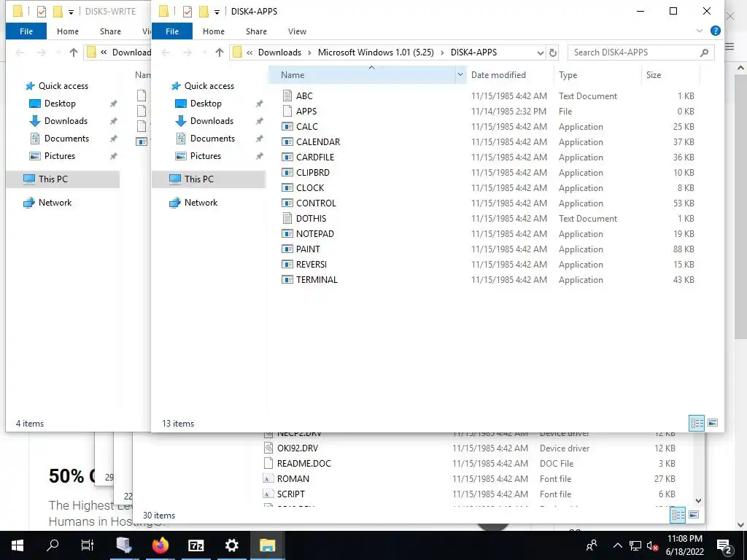Expand the ribbon with the chevron near Help
The image size is (747, 560).
pyautogui.click(x=700, y=31)
